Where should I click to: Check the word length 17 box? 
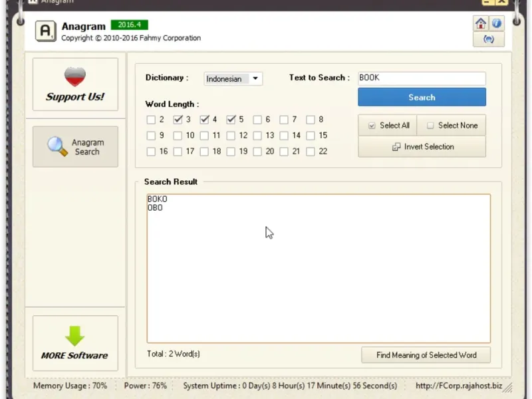click(x=178, y=152)
